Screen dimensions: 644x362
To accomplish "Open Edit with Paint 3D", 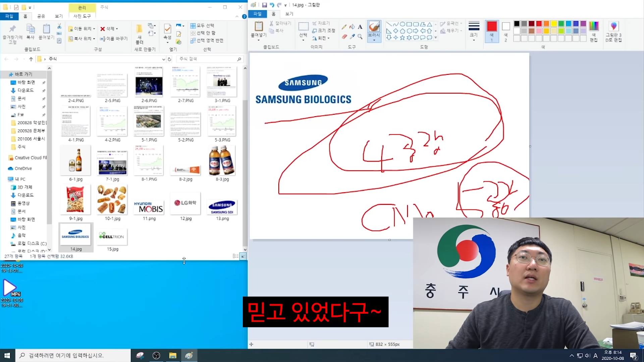I will (613, 32).
